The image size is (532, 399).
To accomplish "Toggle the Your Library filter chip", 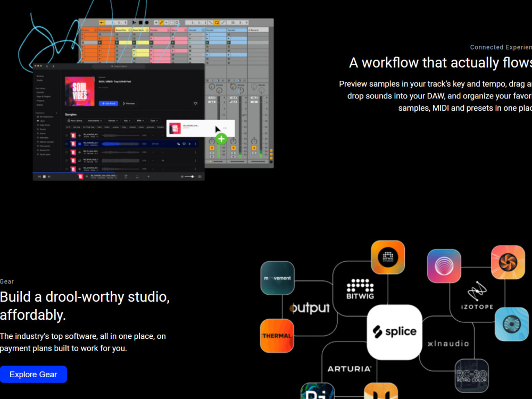I will [75, 120].
